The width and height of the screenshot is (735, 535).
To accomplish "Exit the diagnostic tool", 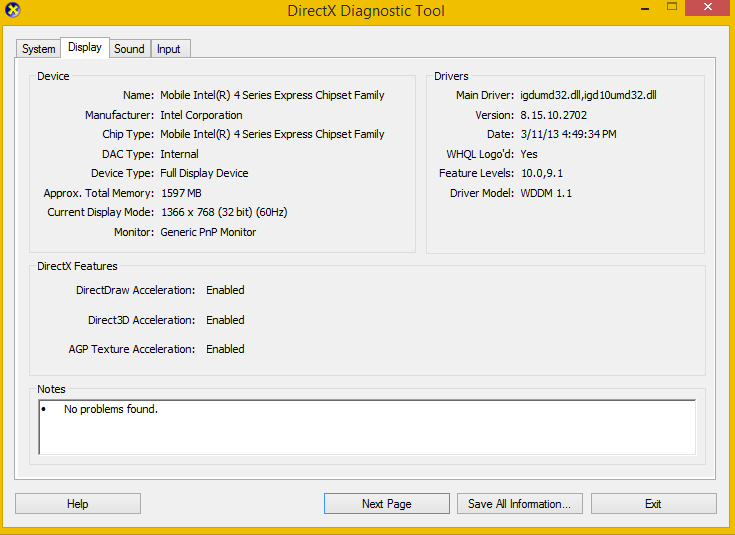I will 653,504.
